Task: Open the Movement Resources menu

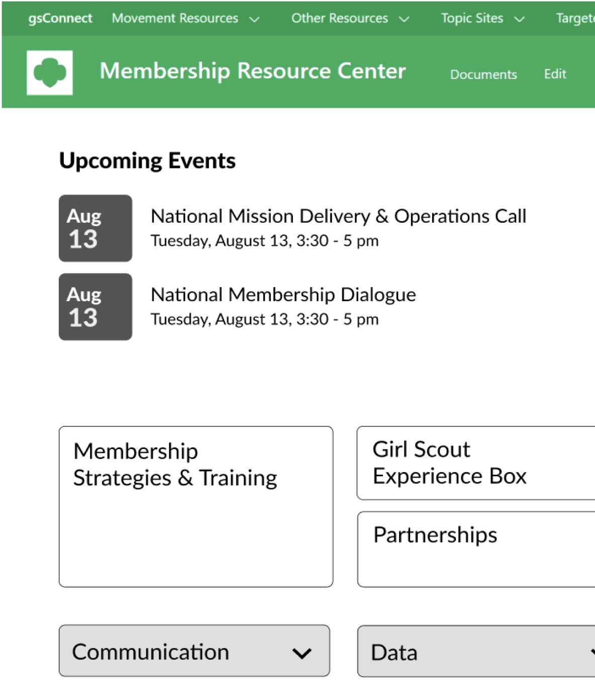Action: [185, 19]
